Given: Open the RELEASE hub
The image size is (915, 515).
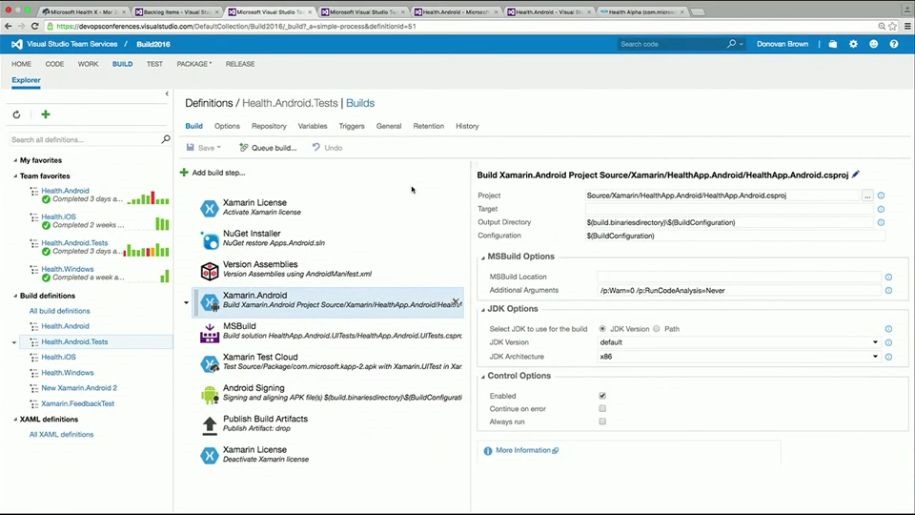Looking at the screenshot, I should 240,64.
